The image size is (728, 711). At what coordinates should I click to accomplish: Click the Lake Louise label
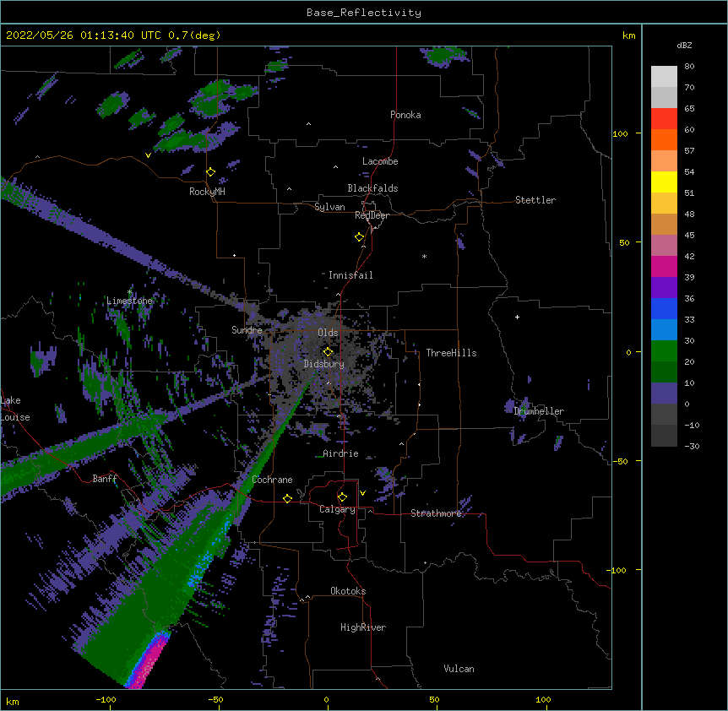tap(15, 409)
